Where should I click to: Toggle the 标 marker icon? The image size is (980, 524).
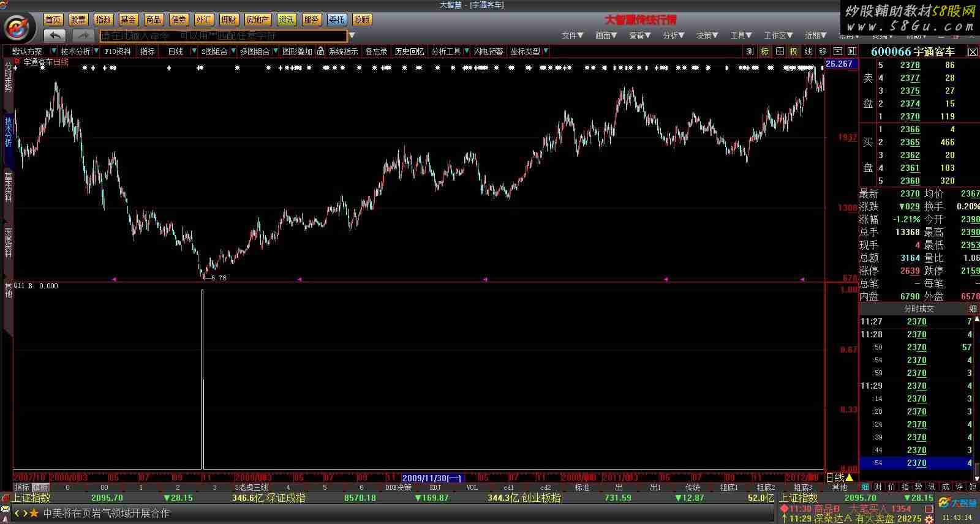765,51
